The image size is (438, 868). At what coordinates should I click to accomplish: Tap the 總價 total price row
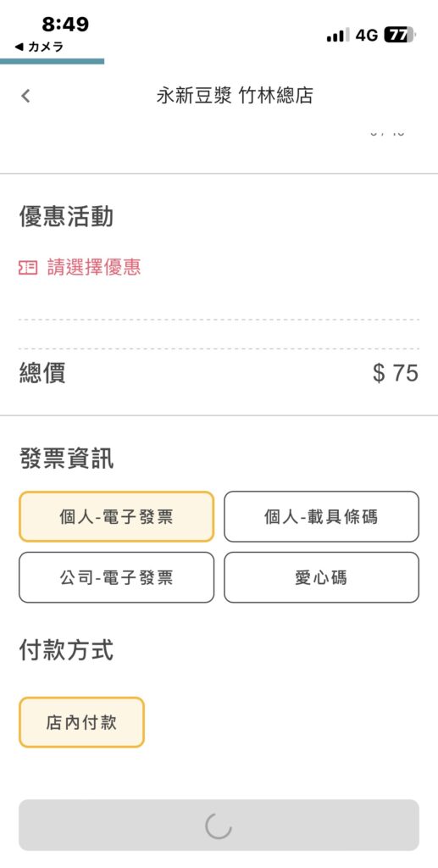pos(219,373)
